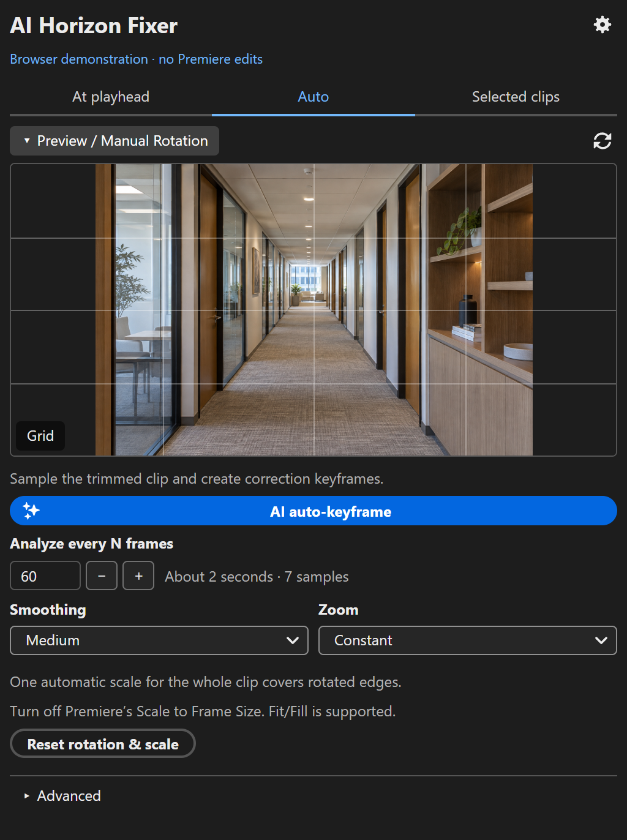Screen dimensions: 627x840
Task: Open the Smoothing dropdown set to Medium
Action: tap(159, 640)
